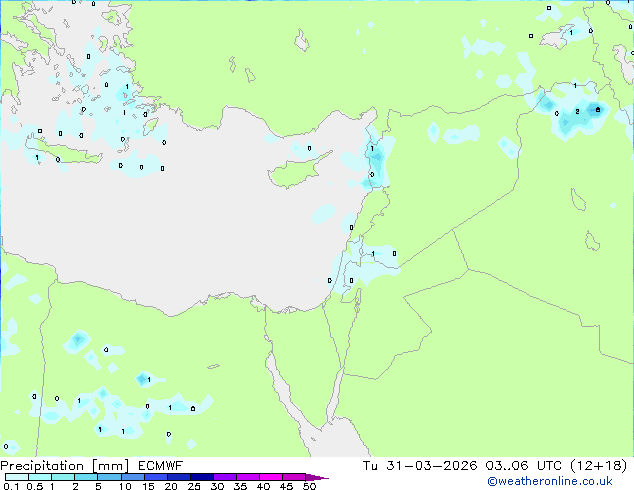Click the legend label '25'
634x490 pixels.
[x=194, y=486]
